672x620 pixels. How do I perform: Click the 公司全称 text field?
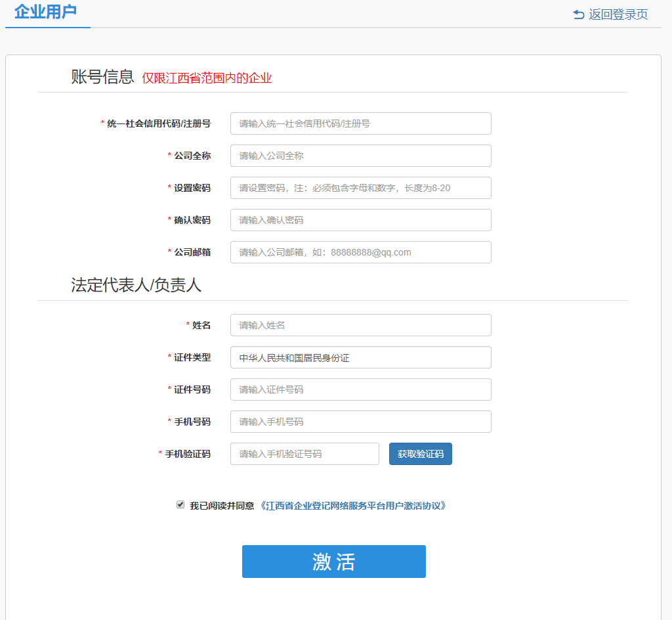[360, 156]
